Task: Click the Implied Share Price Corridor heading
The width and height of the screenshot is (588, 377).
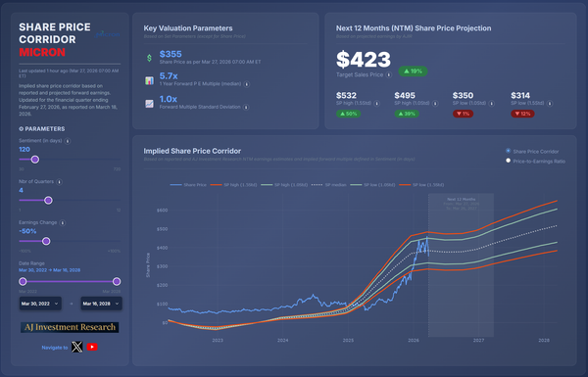Action: pos(192,151)
